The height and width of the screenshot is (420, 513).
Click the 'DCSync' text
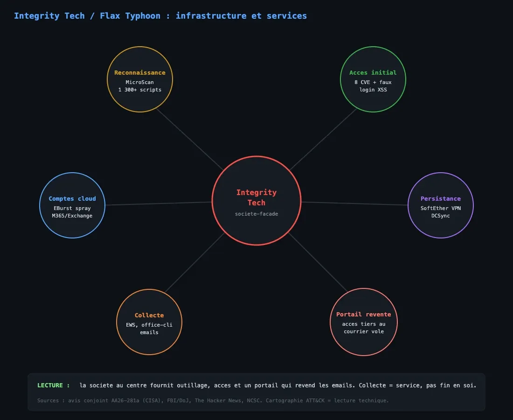pos(441,216)
